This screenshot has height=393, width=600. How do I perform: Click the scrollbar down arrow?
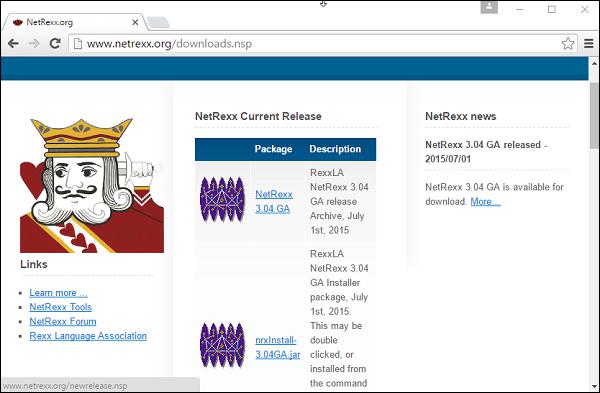click(x=594, y=386)
